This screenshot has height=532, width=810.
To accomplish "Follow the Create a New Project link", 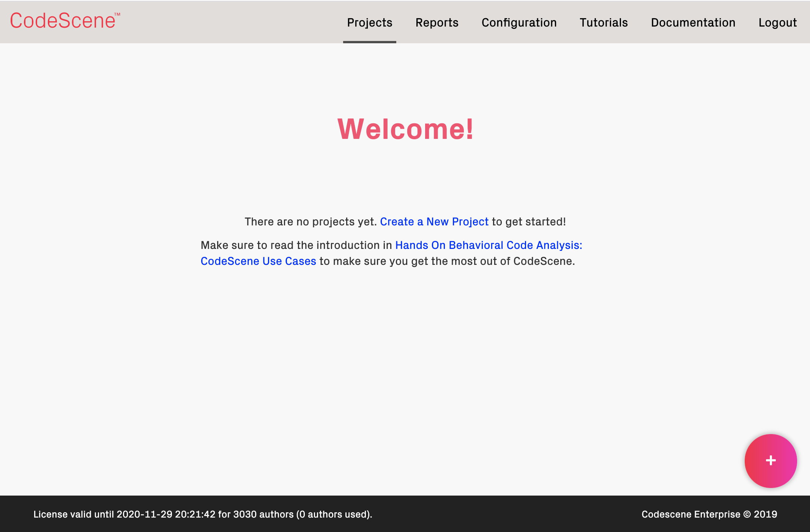I will [x=434, y=222].
